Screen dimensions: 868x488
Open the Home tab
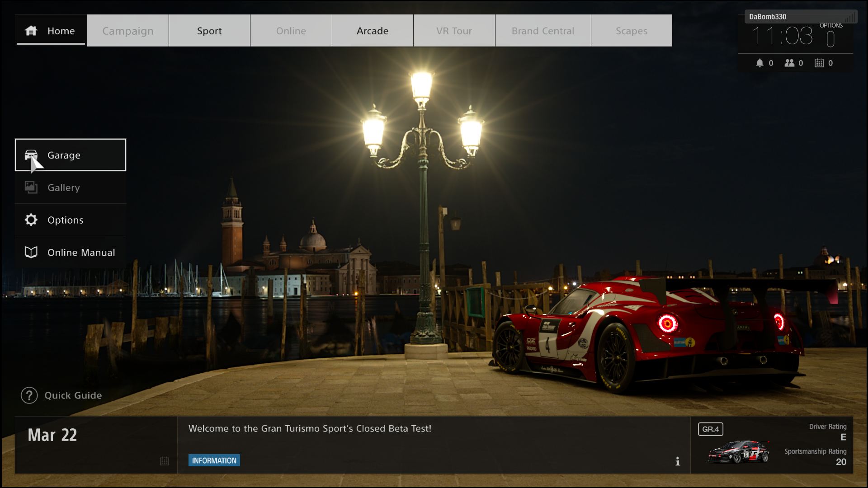(50, 30)
